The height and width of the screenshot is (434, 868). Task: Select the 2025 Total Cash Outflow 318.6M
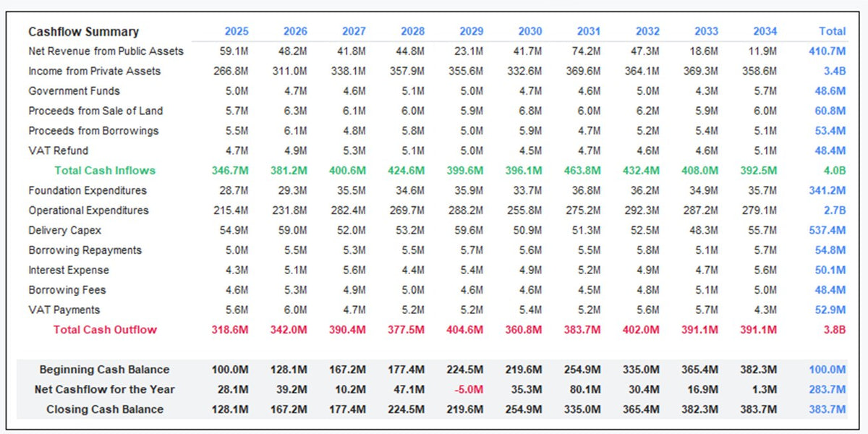pyautogui.click(x=231, y=330)
